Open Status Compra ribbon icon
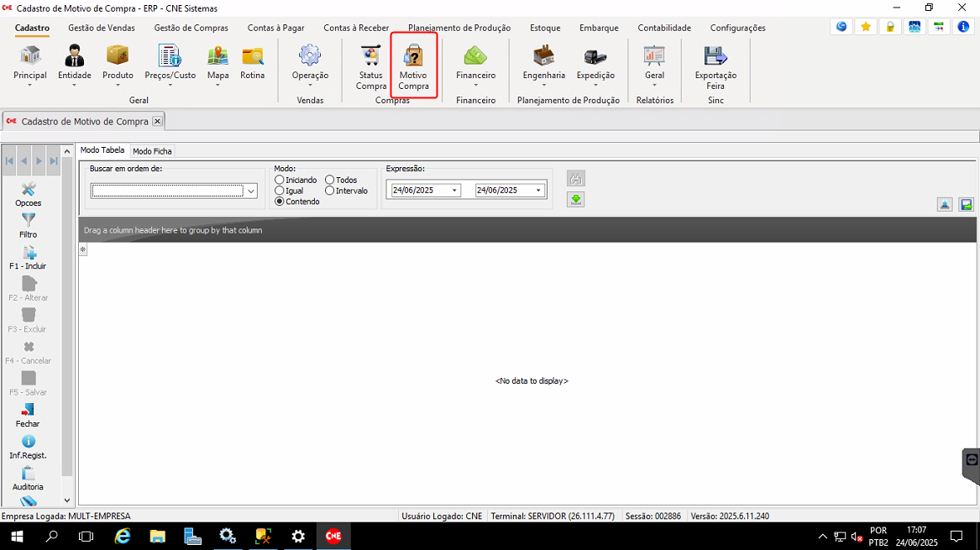The height and width of the screenshot is (550, 980). click(370, 67)
